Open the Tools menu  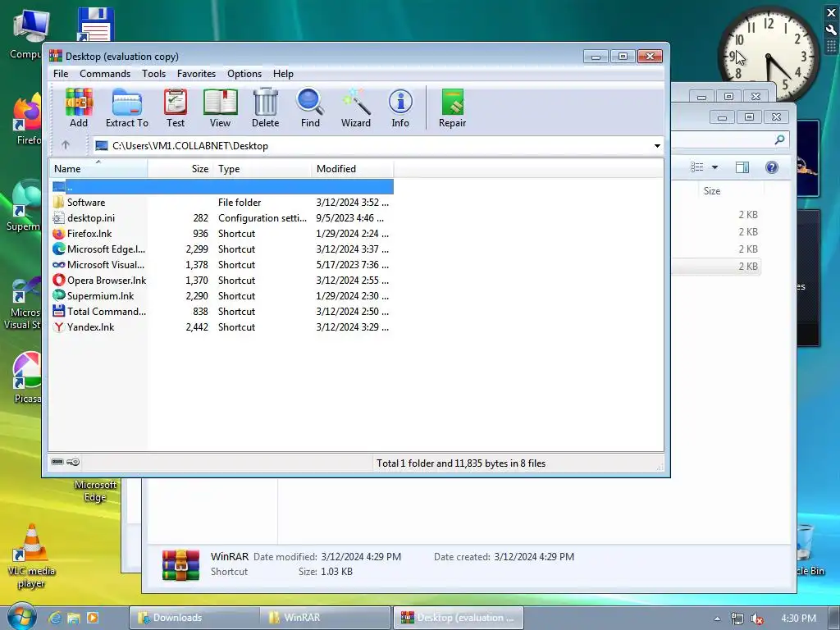pos(153,73)
